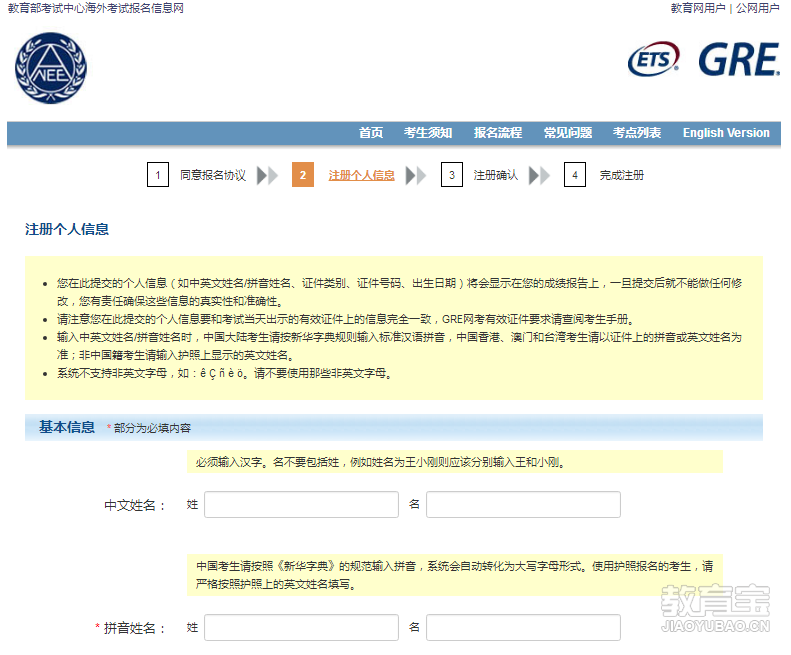Click 同意报名协议 step label
The width and height of the screenshot is (791, 655).
click(213, 176)
